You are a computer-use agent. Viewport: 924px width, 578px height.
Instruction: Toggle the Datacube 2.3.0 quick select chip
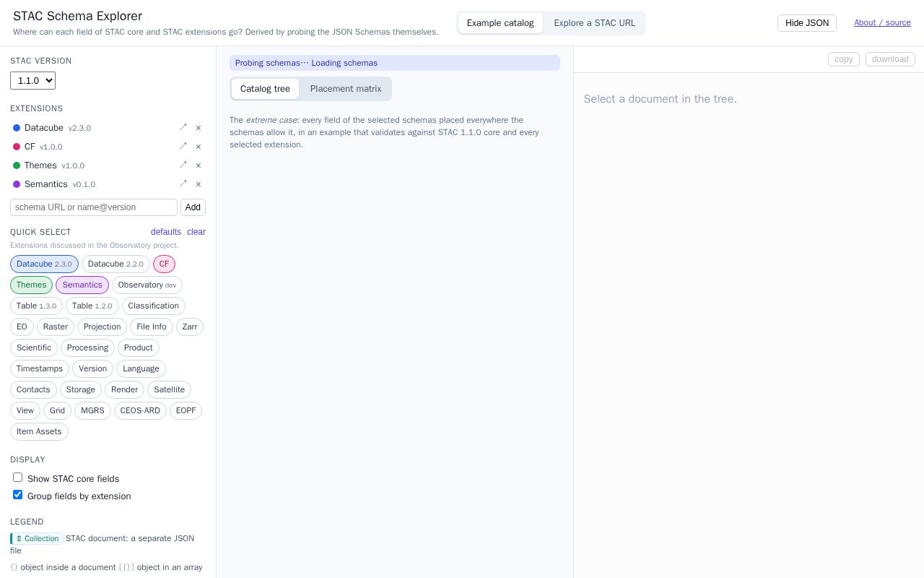pyautogui.click(x=44, y=264)
